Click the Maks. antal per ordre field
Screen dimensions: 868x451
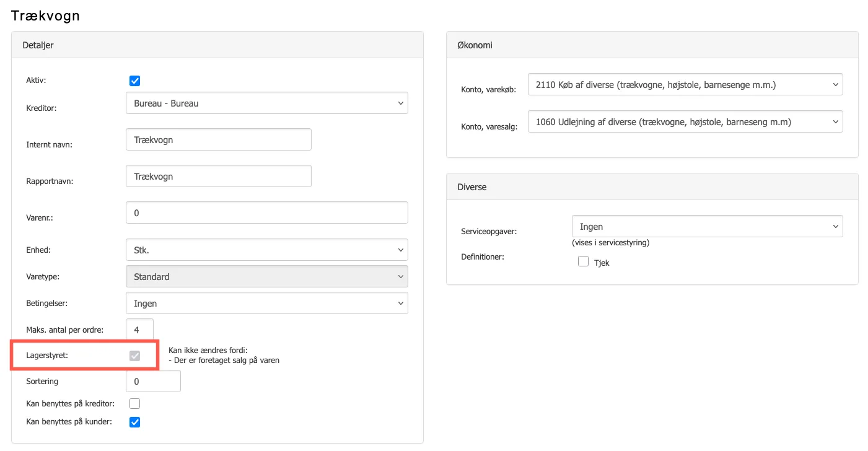point(139,330)
